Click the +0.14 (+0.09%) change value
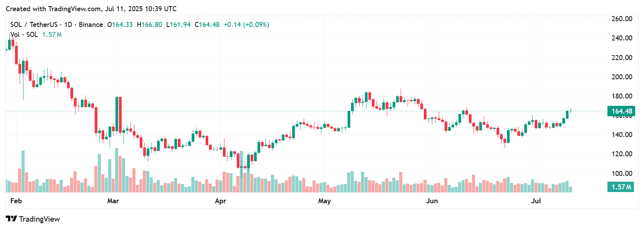The height and width of the screenshot is (229, 644). (x=246, y=25)
